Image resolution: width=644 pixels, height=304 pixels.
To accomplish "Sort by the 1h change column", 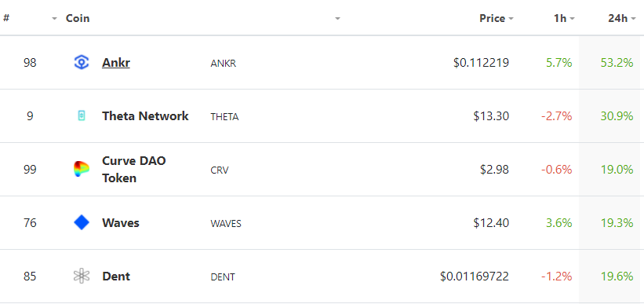I will [564, 19].
